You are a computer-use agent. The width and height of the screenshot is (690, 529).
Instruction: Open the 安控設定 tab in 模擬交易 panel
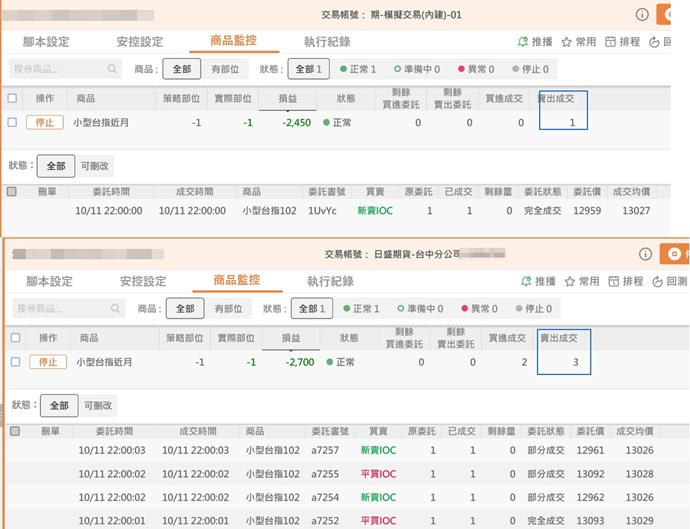click(140, 42)
